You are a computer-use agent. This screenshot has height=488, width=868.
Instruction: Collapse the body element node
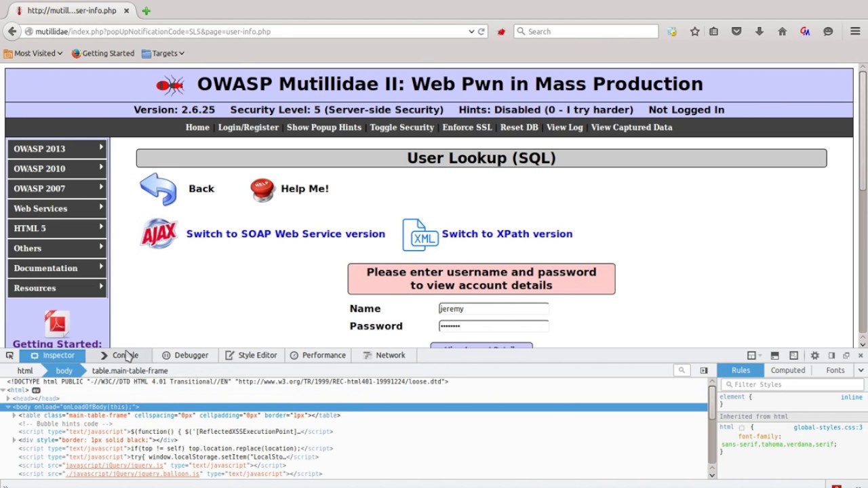point(9,407)
